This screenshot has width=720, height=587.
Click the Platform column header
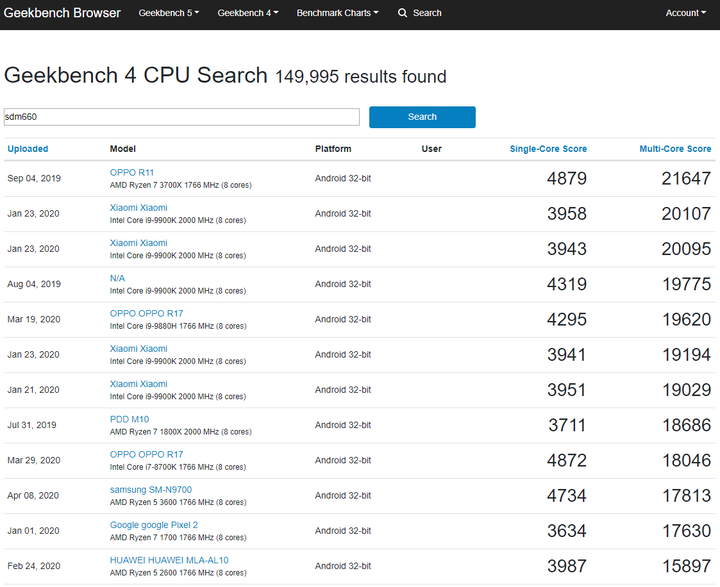point(333,149)
